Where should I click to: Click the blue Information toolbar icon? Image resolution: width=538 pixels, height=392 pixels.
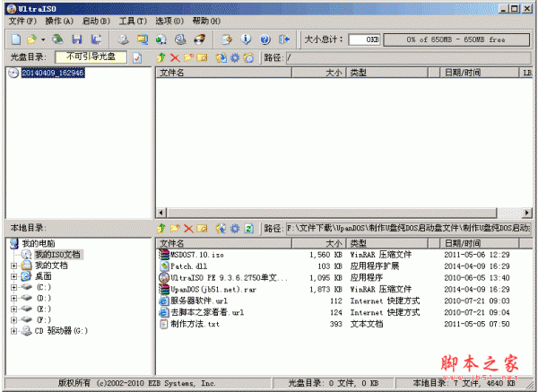246,39
